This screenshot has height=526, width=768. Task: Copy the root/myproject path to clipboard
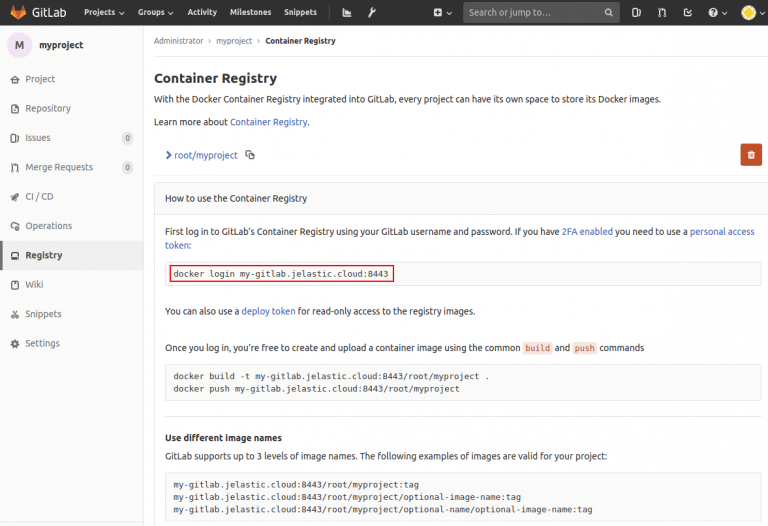click(x=250, y=155)
